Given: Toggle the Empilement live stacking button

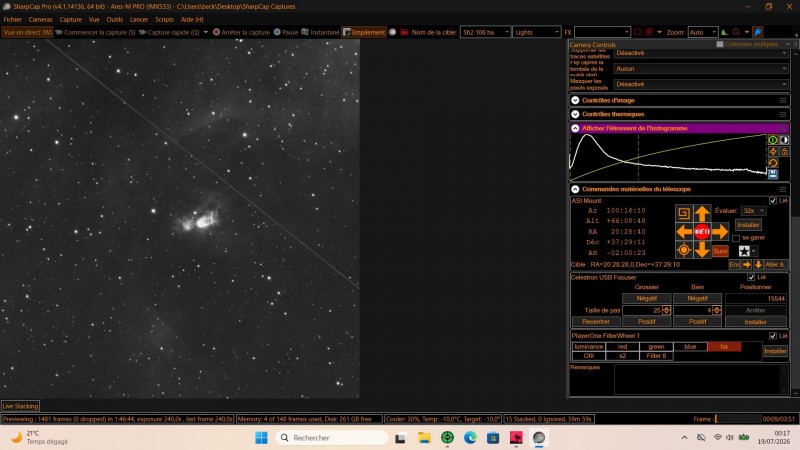Looking at the screenshot, I should [364, 32].
